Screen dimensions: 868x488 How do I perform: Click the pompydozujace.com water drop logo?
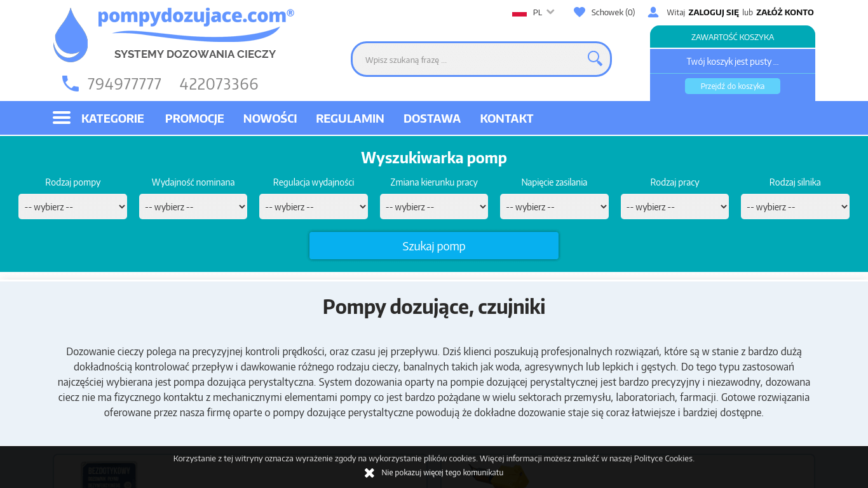(71, 35)
